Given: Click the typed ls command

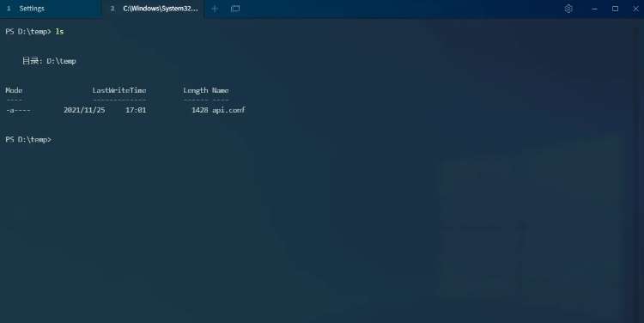Looking at the screenshot, I should click(59, 32).
